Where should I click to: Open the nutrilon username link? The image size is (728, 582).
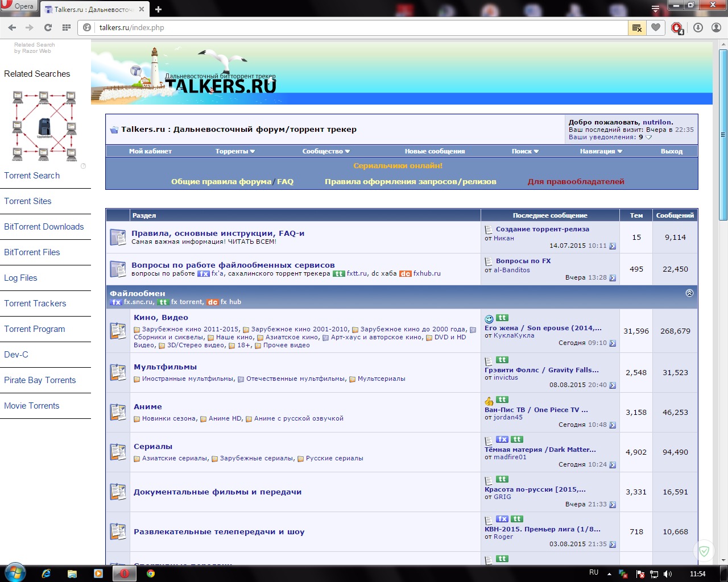click(657, 122)
